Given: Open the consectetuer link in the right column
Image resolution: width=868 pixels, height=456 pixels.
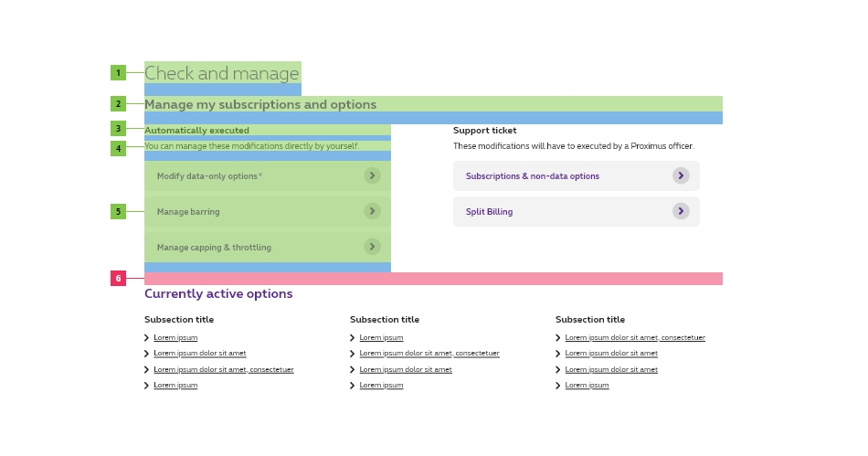Looking at the screenshot, I should 634,338.
